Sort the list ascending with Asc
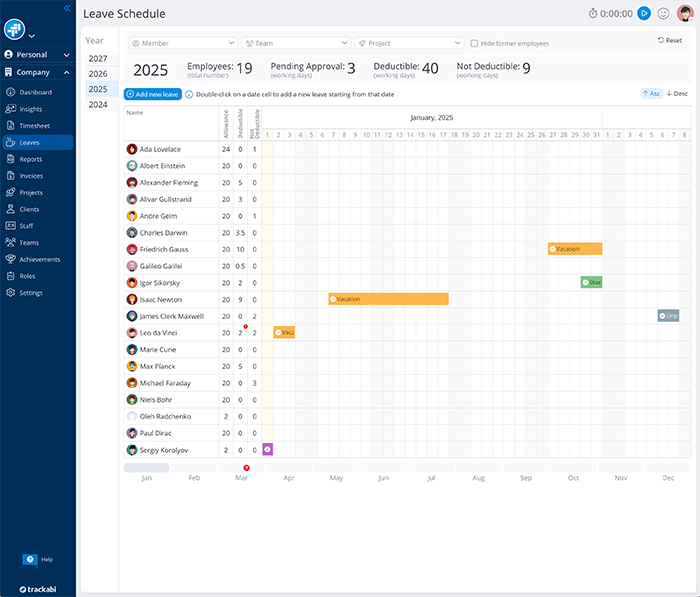The width and height of the screenshot is (700, 597). (651, 93)
